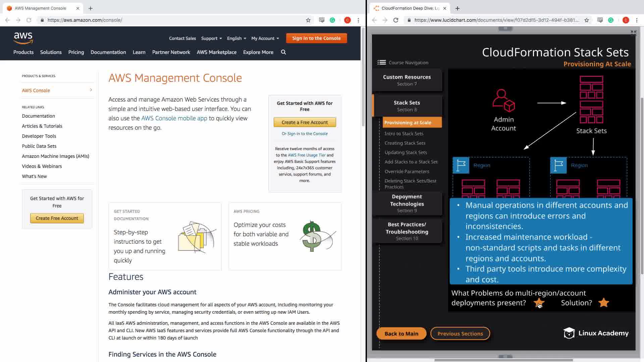Bookmark the AWS console page with star icon

pyautogui.click(x=308, y=20)
